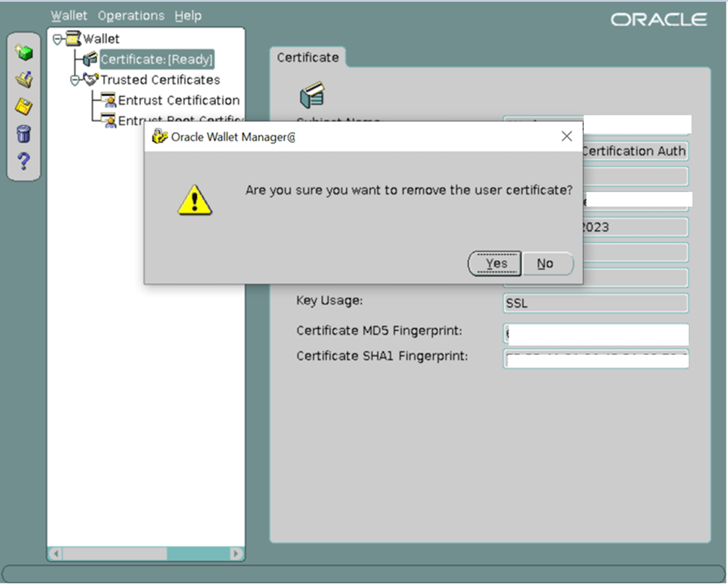Collapse the Trusted Certificates node
This screenshot has width=728, height=585.
tap(74, 79)
